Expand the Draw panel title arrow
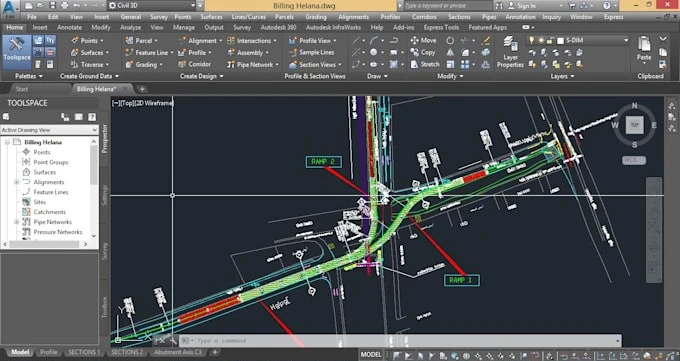Viewport: 680px width, 361px height. tap(386, 76)
